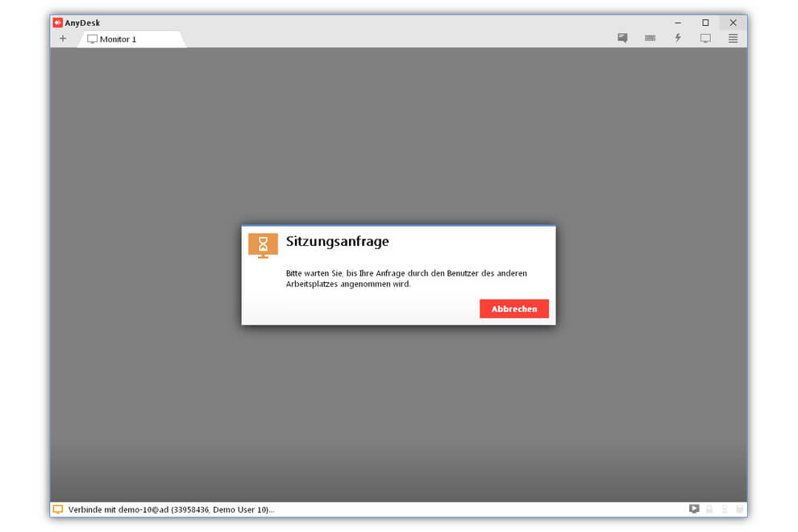Switch to the Monitor 1 tab
798x532 pixels.
click(x=118, y=39)
